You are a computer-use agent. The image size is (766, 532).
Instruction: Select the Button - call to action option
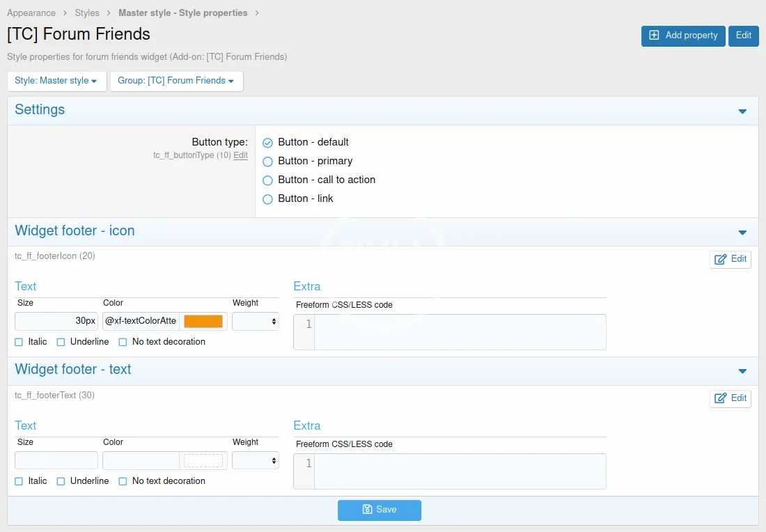[267, 180]
